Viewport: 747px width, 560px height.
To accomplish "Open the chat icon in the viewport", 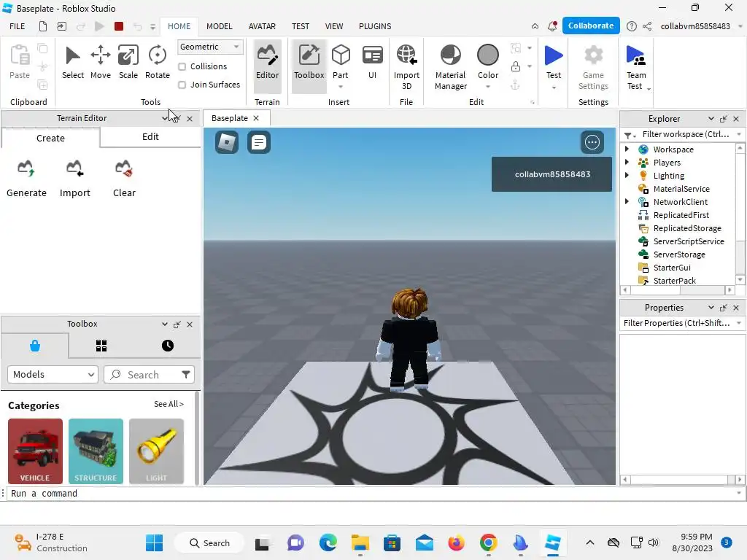I will click(259, 142).
